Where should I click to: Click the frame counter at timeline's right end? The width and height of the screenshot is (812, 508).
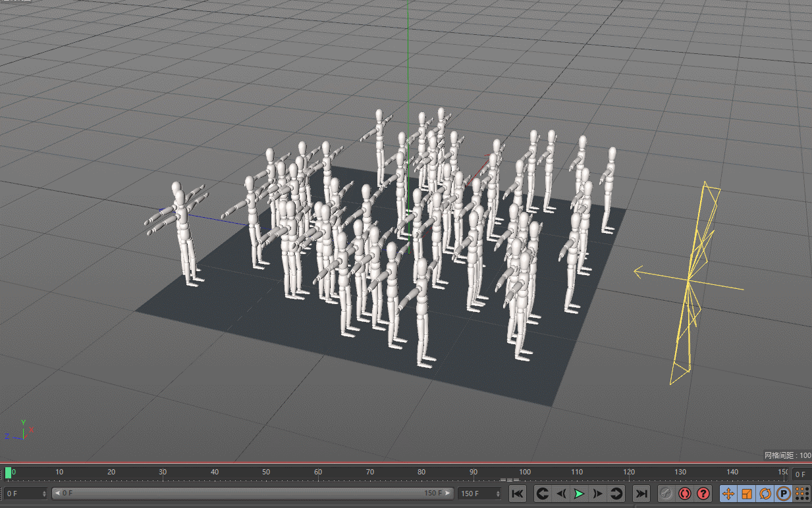801,474
